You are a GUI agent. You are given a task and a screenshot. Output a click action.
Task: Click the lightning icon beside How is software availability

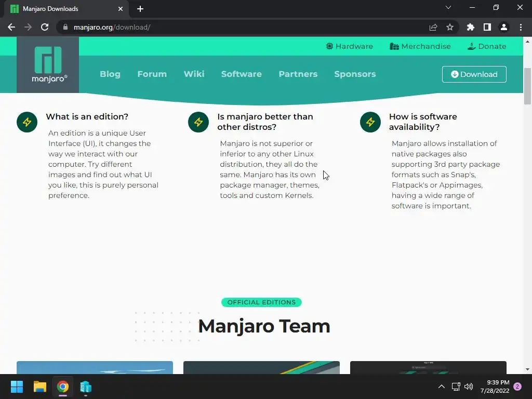coord(370,122)
